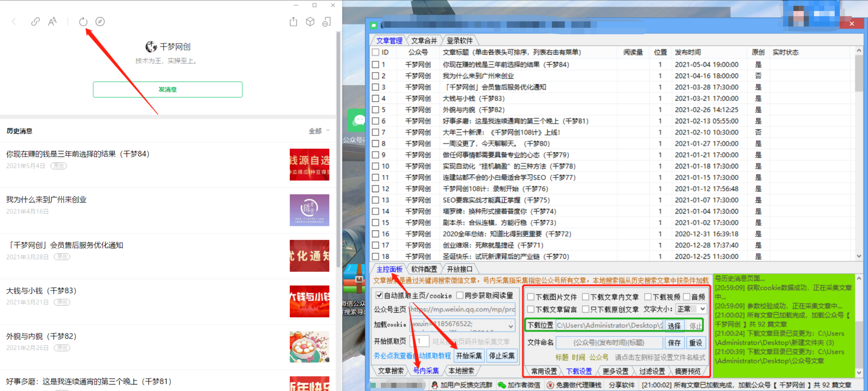The width and height of the screenshot is (868, 391).
Task: Click the 千梦网创 account avatar logo
Action: [151, 46]
